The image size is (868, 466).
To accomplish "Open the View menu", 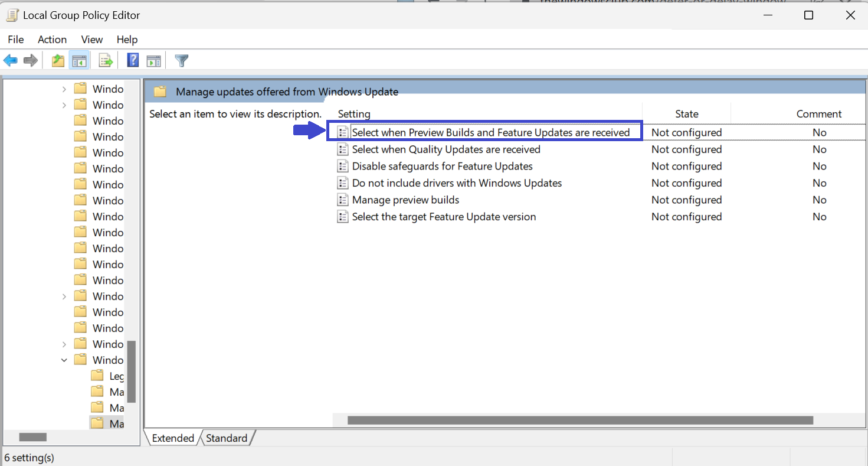I will [92, 40].
